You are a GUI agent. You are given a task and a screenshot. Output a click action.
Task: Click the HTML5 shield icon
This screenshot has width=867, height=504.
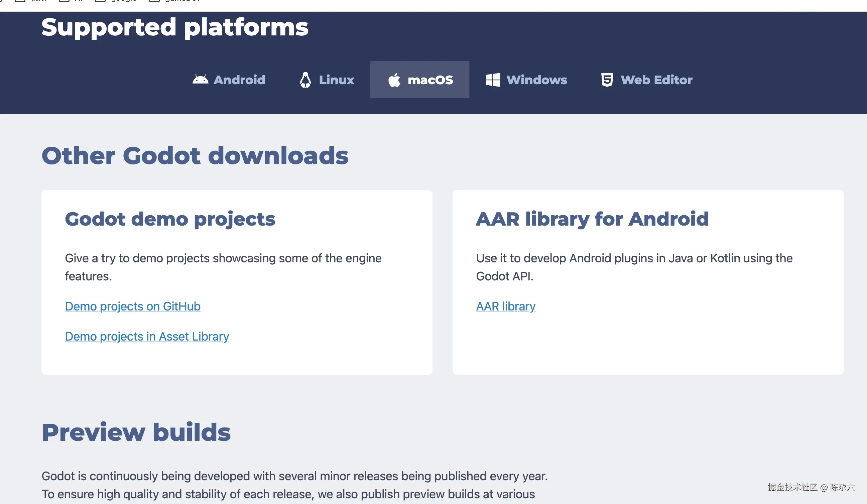pyautogui.click(x=607, y=80)
